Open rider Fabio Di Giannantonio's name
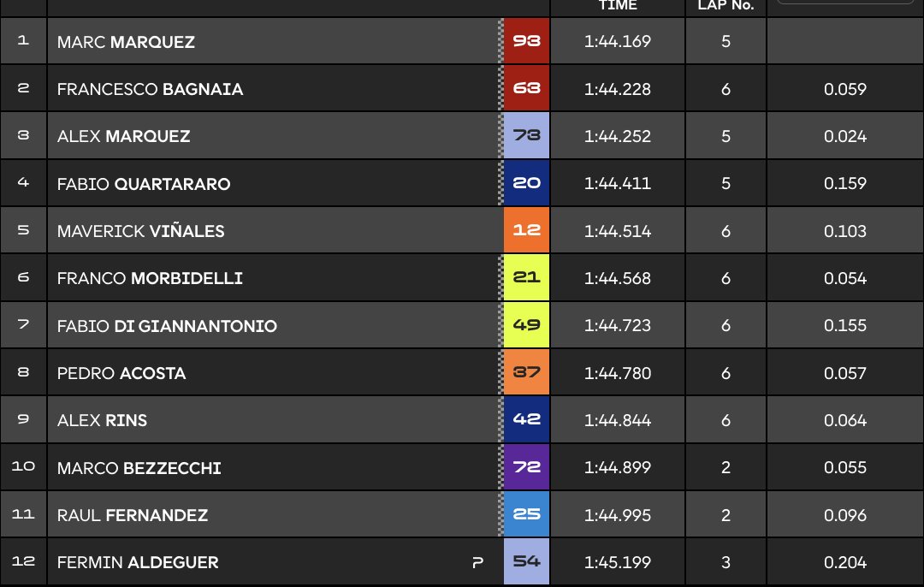The height and width of the screenshot is (587, 924). 167,326
